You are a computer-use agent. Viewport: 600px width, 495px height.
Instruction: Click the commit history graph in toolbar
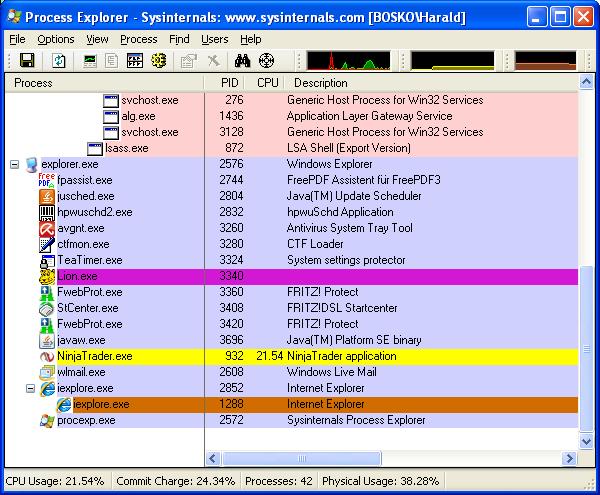click(x=453, y=61)
